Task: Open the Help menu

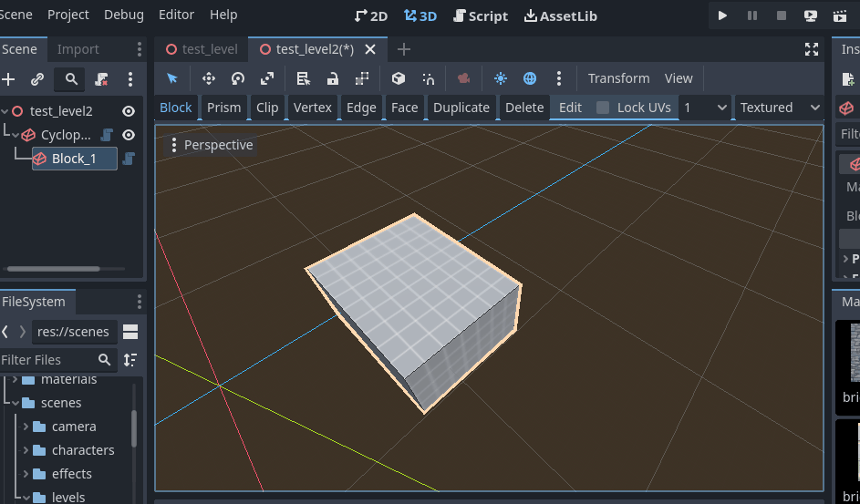Action: pyautogui.click(x=223, y=15)
